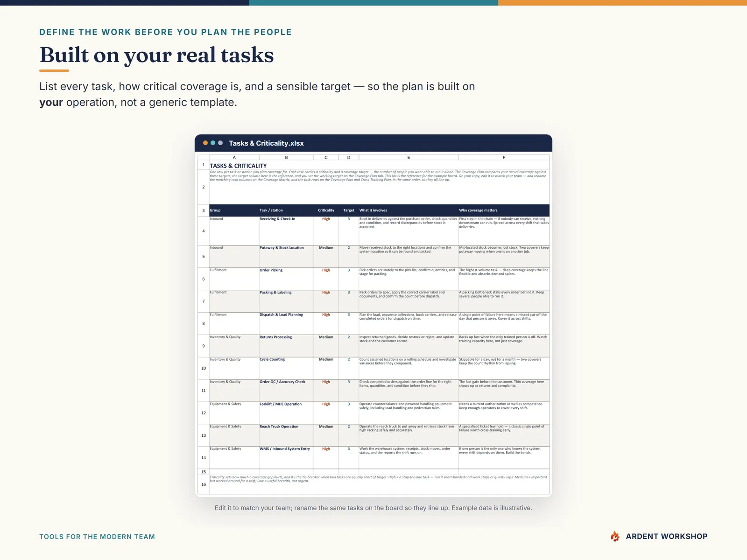The image size is (747, 560).
Task: Select the Receiving & Check-In task cell
Action: click(286, 231)
